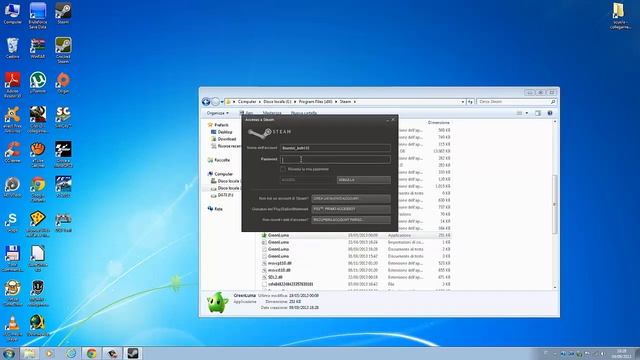Select DATI (F:) drive in the navigation pane
Screen dimensions: 640x360
(x=225, y=196)
